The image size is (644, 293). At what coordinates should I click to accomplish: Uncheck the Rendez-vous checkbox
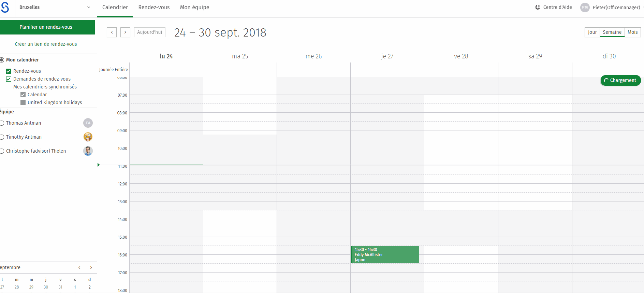[9, 71]
